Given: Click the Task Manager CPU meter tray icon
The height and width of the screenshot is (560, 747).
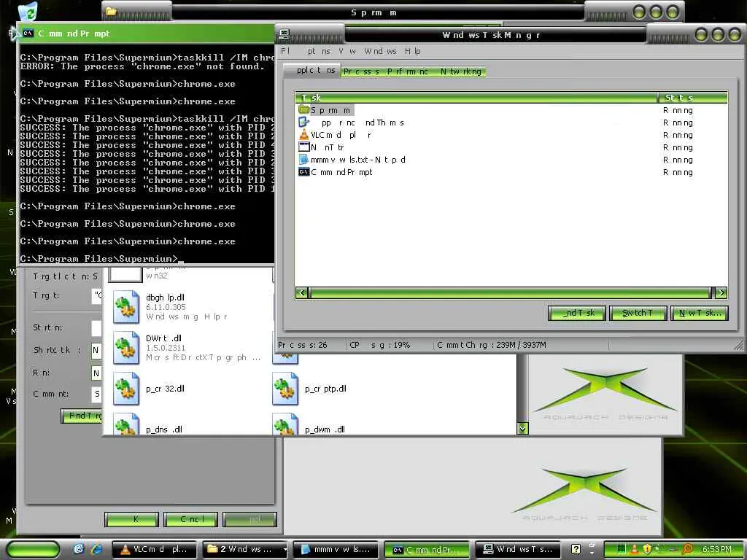Looking at the screenshot, I should (x=622, y=549).
